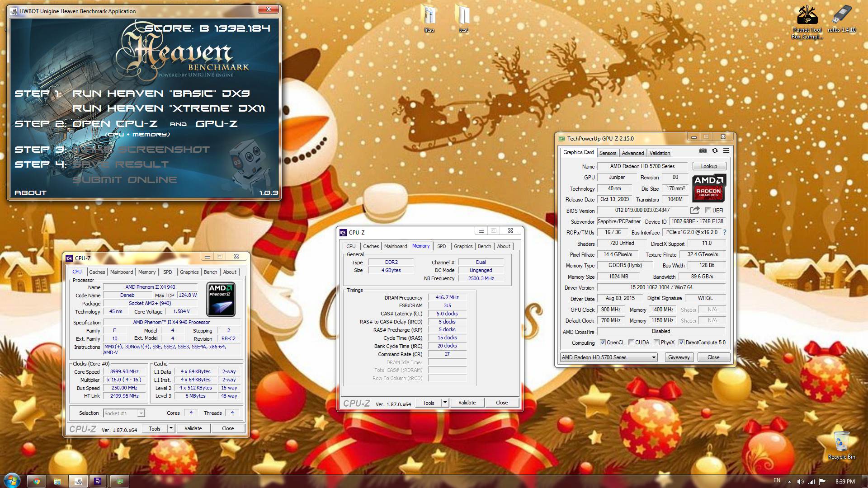This screenshot has height=488, width=868.
Task: Open the Action Center flag icon
Action: [822, 481]
